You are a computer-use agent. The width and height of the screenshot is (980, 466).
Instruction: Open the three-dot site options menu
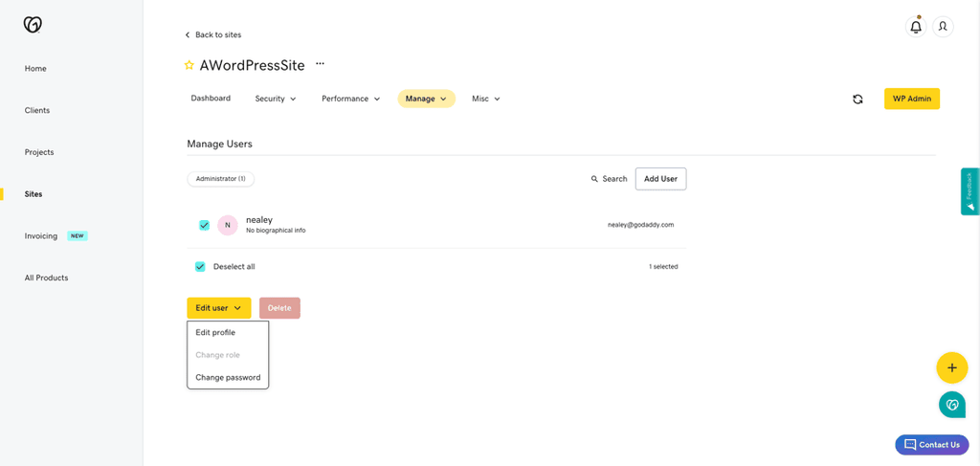(320, 64)
